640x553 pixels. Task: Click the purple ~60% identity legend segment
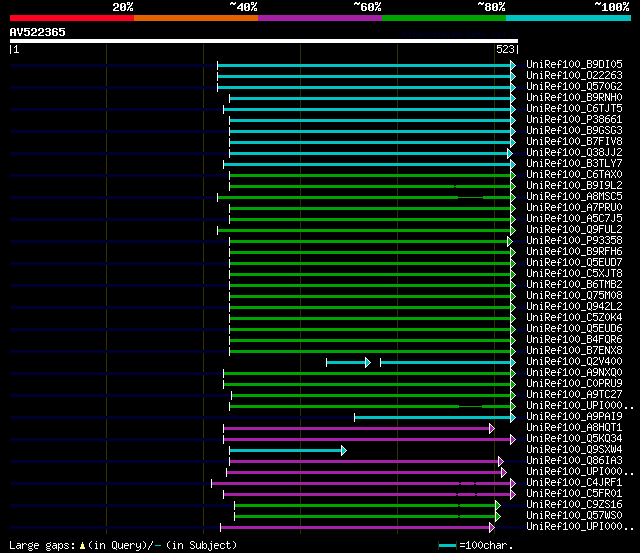click(320, 18)
